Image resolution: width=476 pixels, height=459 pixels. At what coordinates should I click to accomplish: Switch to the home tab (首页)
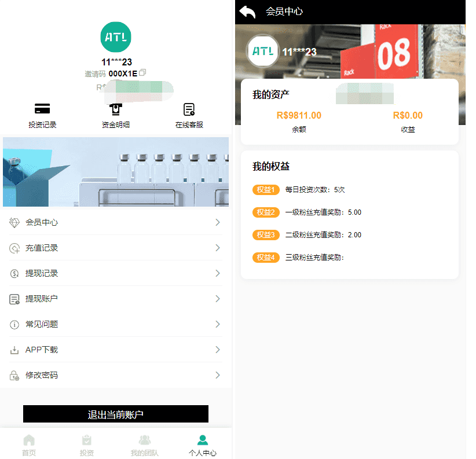click(29, 445)
